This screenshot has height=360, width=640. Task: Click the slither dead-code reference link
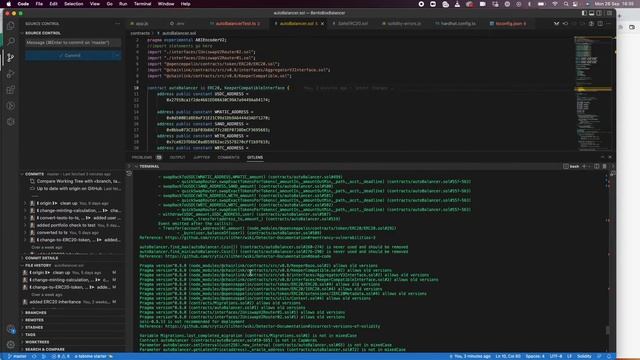[248, 256]
